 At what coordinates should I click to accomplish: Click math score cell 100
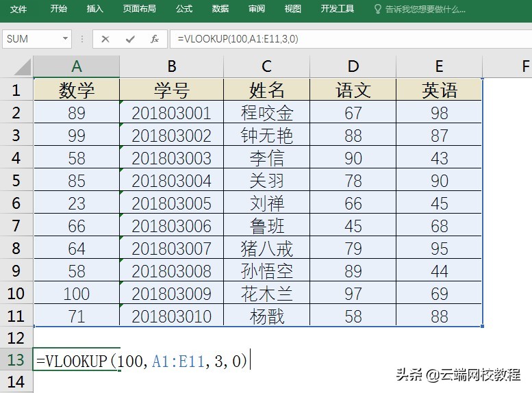[77, 293]
